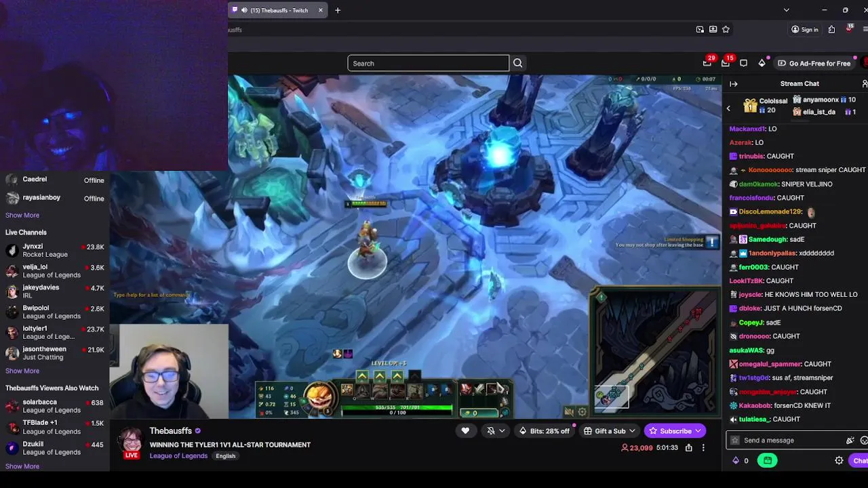The height and width of the screenshot is (488, 868).
Task: Open browser extensions puzzle icon
Action: (x=831, y=30)
